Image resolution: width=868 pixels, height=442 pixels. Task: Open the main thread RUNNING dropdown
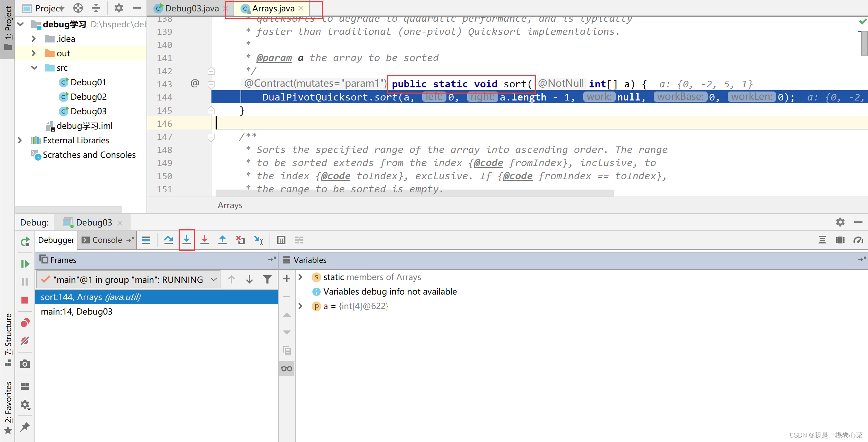tap(128, 279)
